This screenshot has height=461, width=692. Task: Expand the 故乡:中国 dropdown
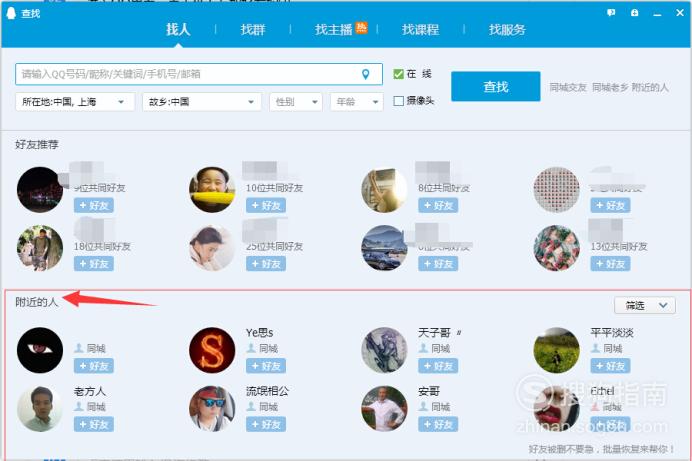202,102
